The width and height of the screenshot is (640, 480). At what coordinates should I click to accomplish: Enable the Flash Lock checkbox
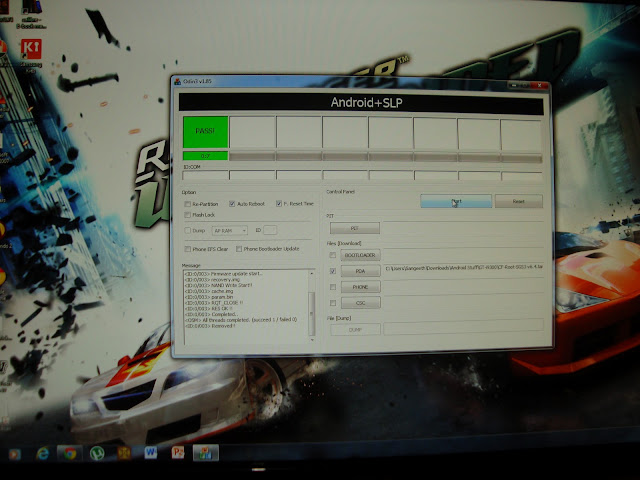tap(188, 215)
